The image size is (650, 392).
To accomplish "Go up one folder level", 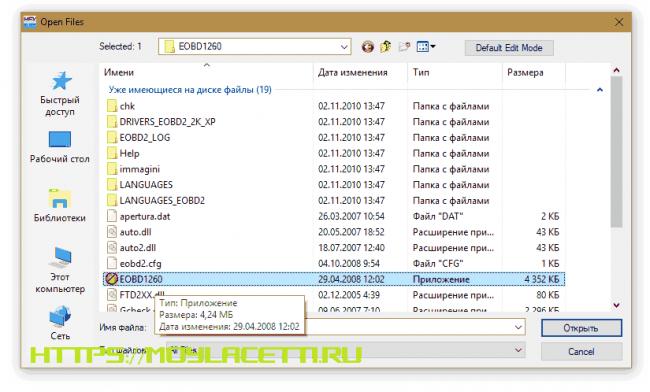I will pos(386,47).
